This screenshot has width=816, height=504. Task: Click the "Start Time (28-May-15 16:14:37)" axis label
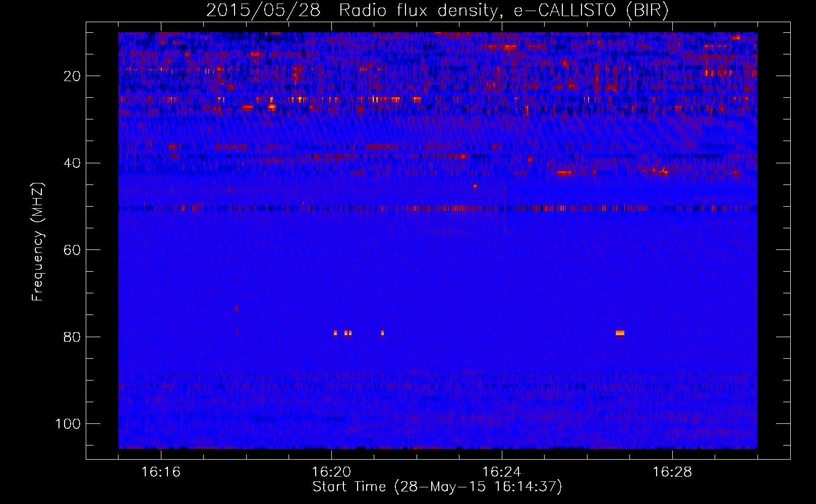coord(437,487)
